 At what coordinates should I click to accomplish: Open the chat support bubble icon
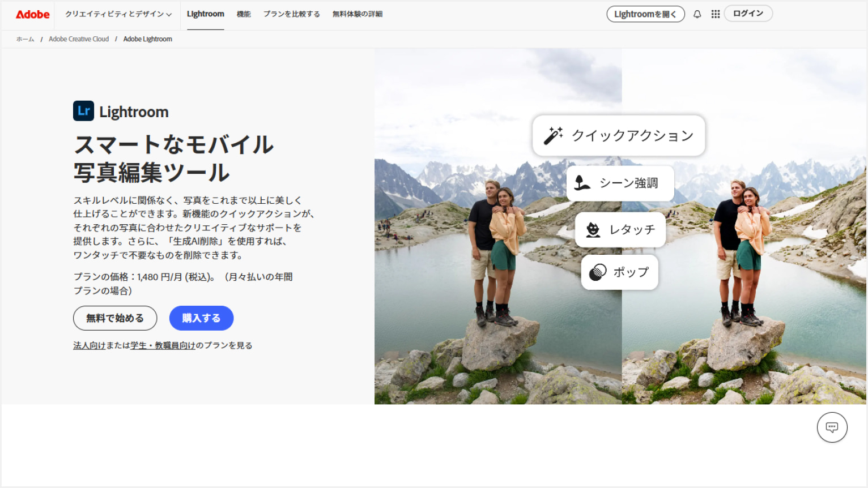point(832,427)
